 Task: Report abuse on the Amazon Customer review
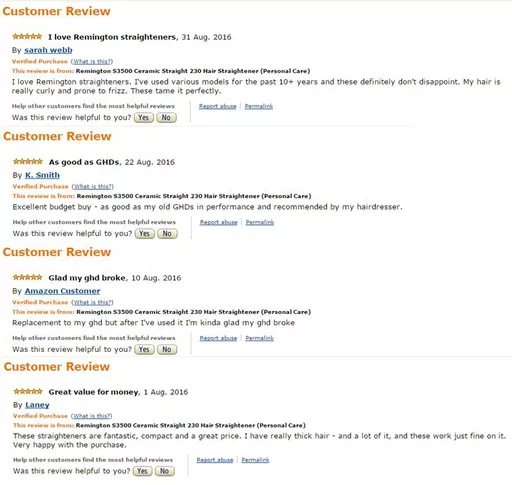(x=218, y=338)
